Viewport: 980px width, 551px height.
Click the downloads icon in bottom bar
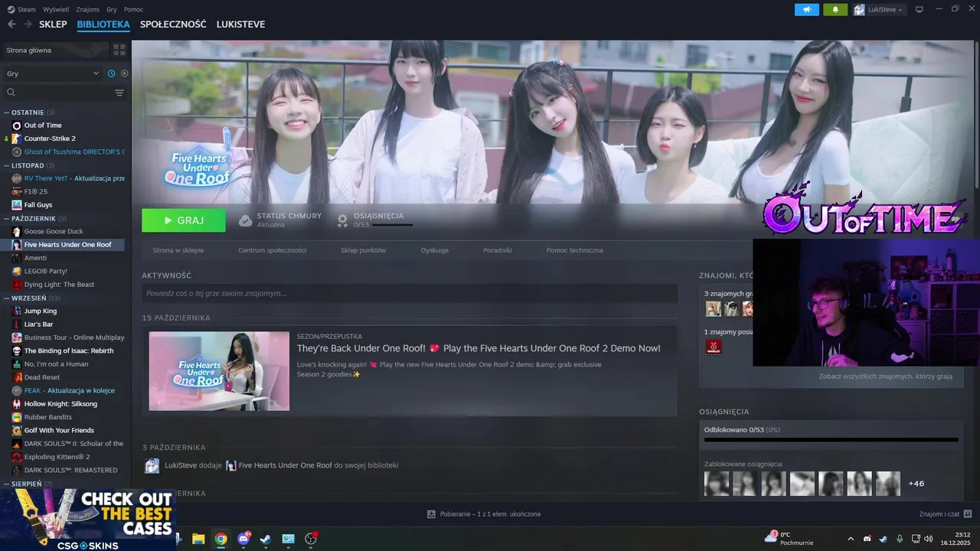point(432,514)
